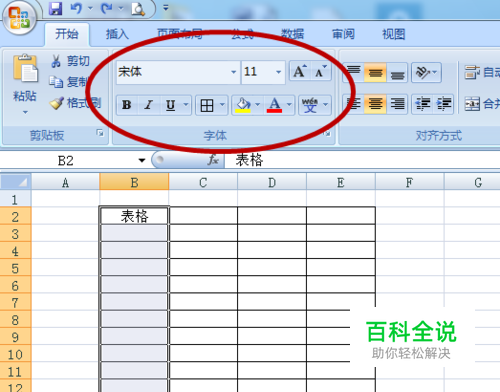Viewport: 500px width, 392px height.
Task: Switch to the 数据 ribbon tab
Action: (292, 34)
